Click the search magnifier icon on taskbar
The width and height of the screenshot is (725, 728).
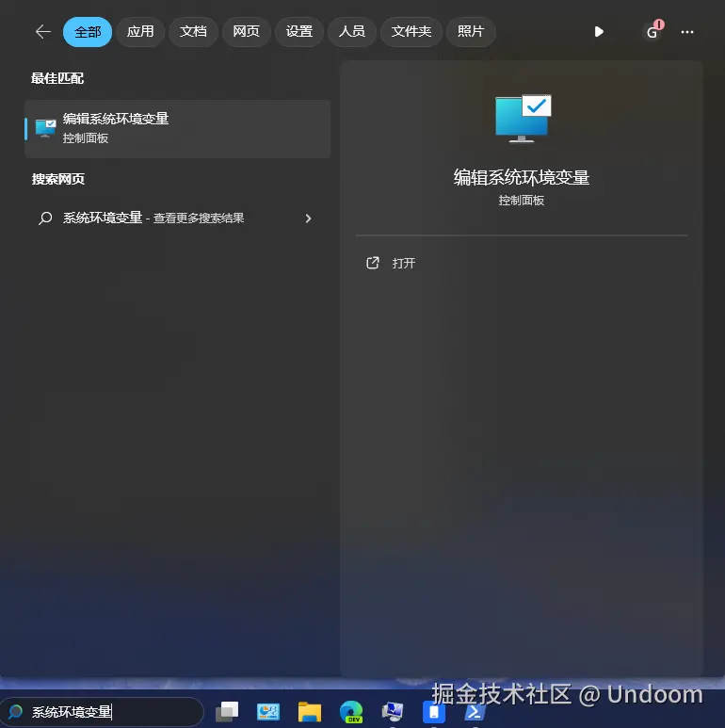click(15, 711)
